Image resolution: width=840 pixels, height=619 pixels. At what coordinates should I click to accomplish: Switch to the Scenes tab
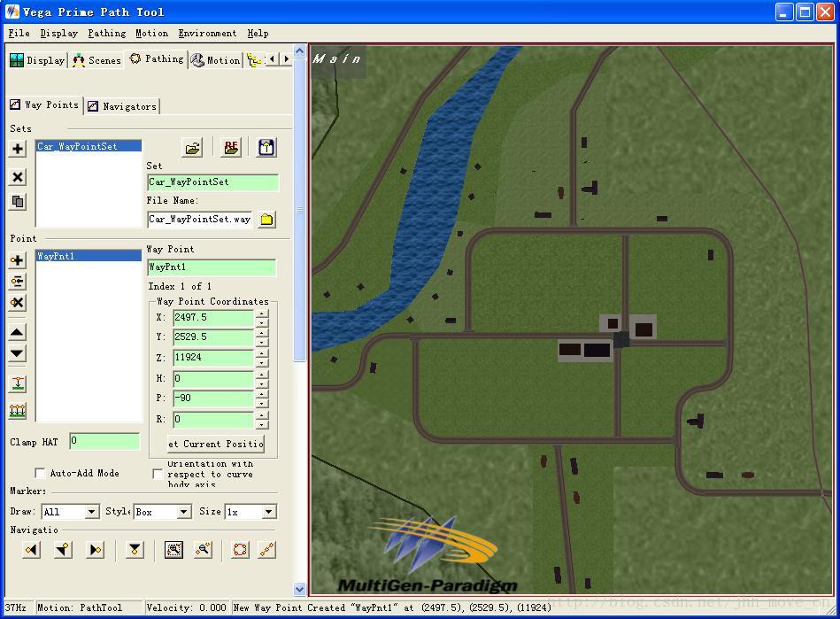click(x=96, y=60)
